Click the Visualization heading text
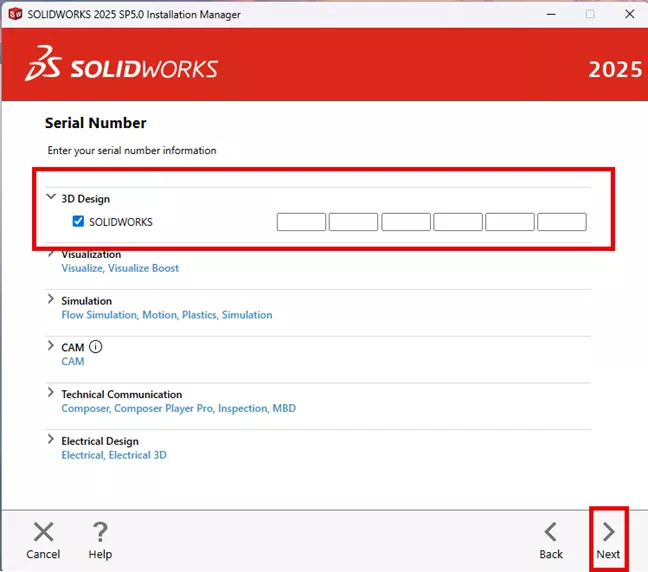Image resolution: width=648 pixels, height=572 pixels. 91,254
